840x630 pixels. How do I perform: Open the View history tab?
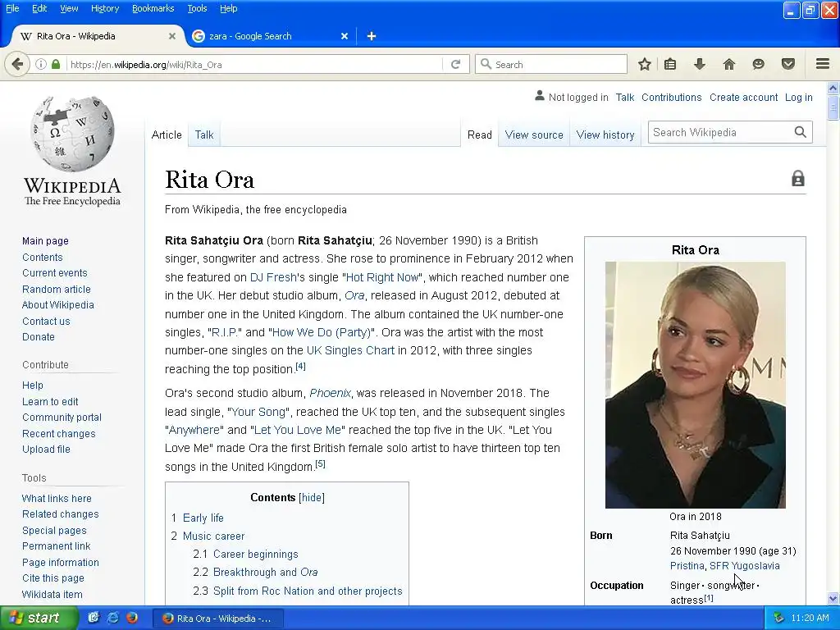(x=605, y=135)
